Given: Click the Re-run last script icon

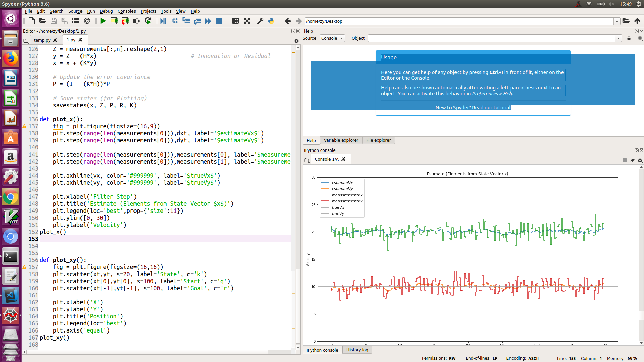Looking at the screenshot, I should pyautogui.click(x=148, y=21).
